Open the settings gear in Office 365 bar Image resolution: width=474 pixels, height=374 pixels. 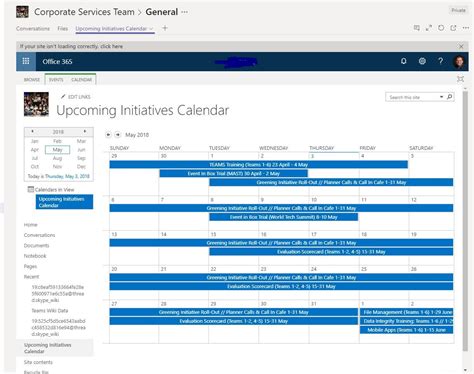point(422,61)
